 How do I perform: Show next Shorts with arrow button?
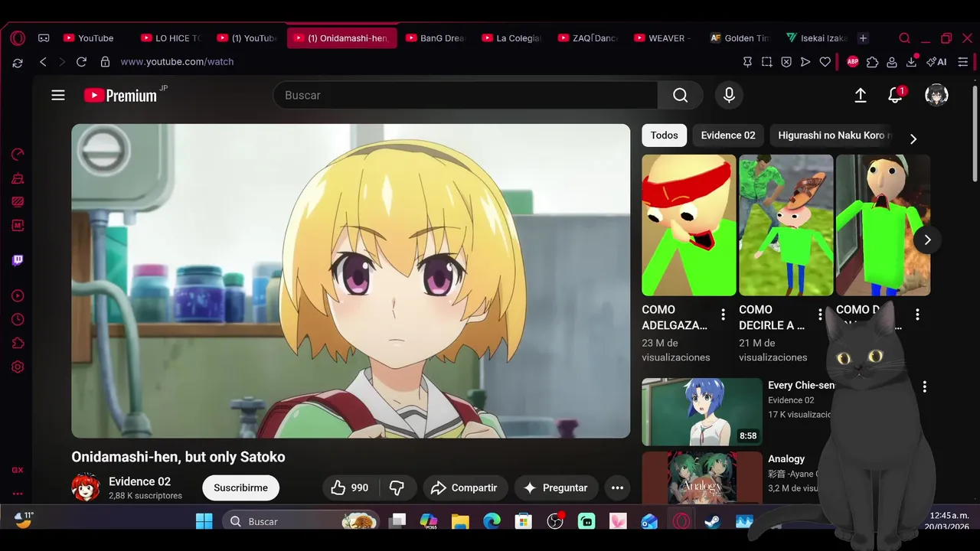(x=927, y=240)
